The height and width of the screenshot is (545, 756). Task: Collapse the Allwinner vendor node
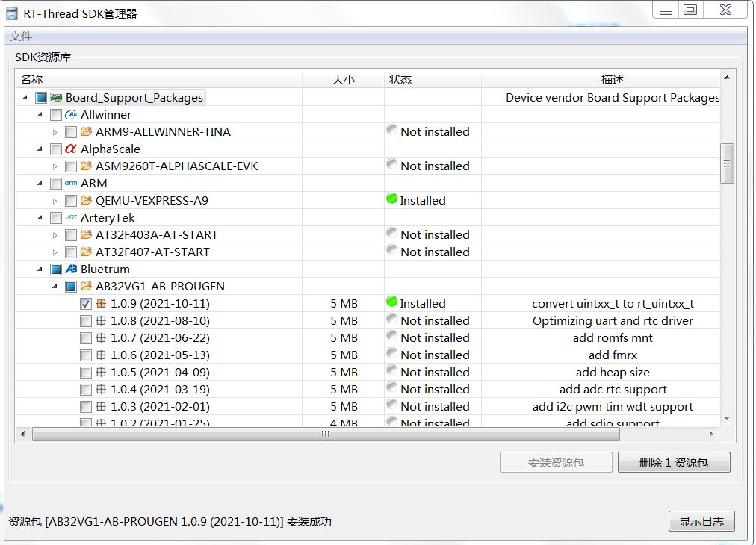[x=40, y=115]
